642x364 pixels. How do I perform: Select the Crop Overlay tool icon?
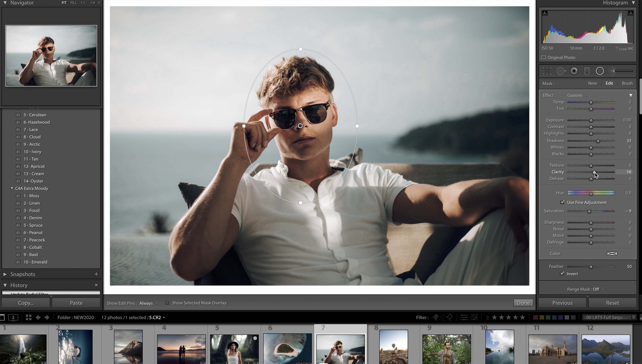[547, 71]
